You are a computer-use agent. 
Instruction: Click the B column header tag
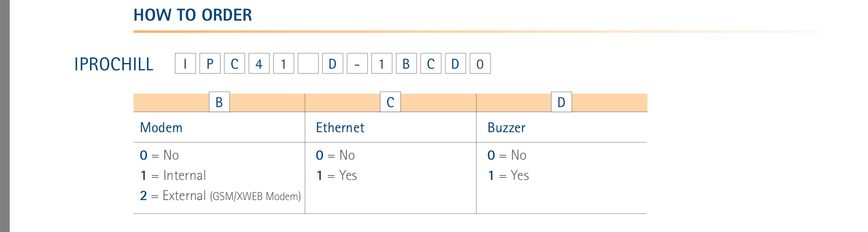pos(219,102)
